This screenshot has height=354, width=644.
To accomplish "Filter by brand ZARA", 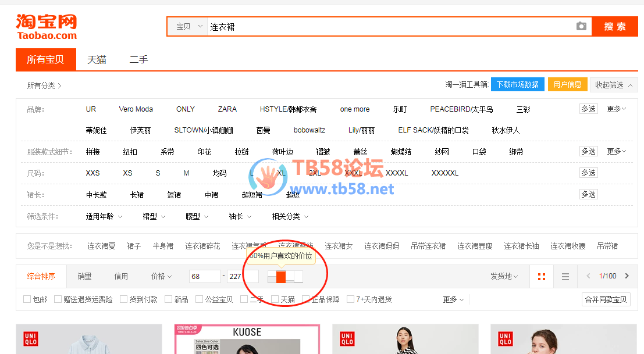I will pos(227,109).
